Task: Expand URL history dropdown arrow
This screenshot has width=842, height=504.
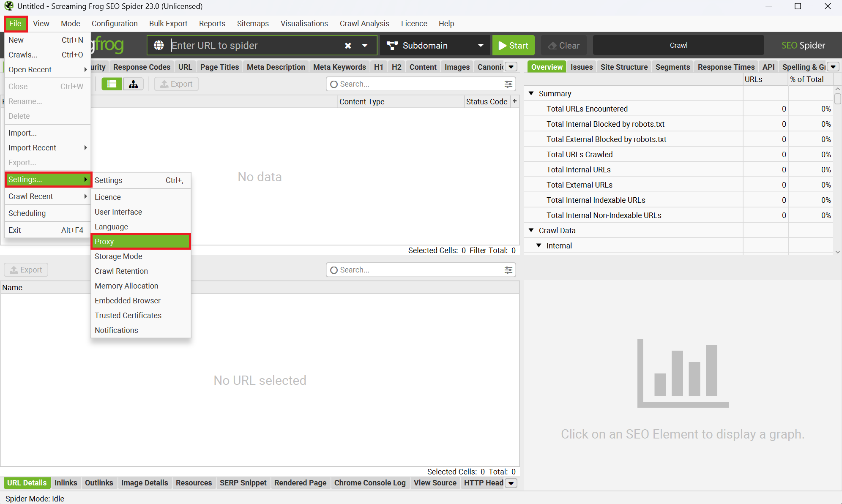Action: (x=365, y=45)
